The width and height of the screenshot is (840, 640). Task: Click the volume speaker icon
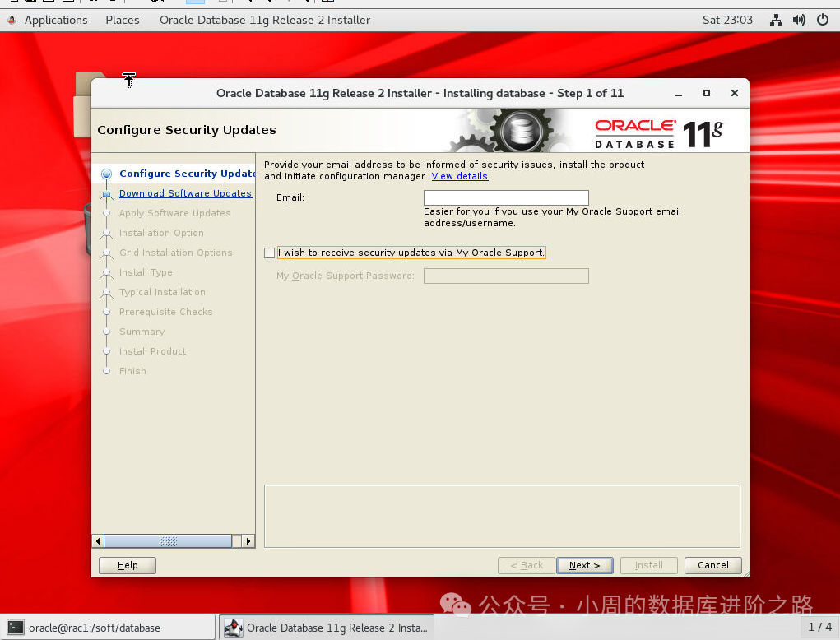[x=799, y=21]
